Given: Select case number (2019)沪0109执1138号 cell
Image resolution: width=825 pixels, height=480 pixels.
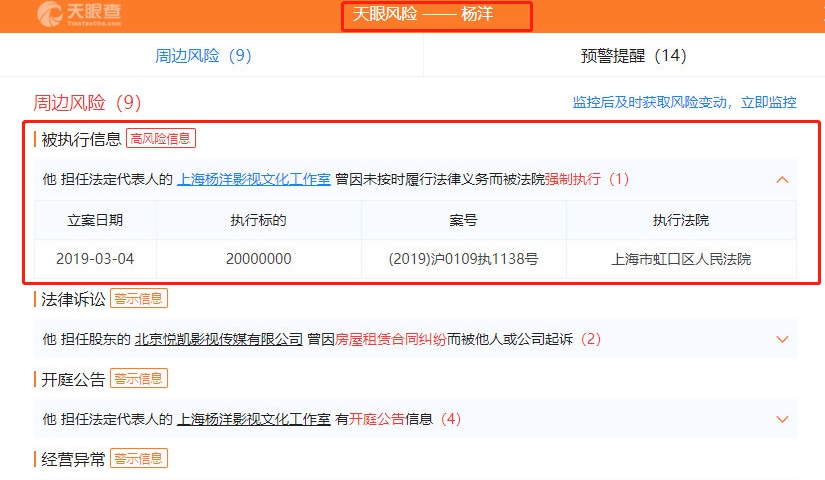Looking at the screenshot, I should 463,259.
